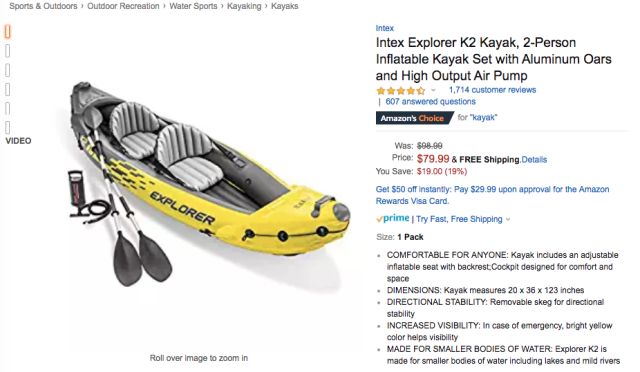Open the Amazon's Choice badge
The height and width of the screenshot is (372, 640).
click(414, 118)
